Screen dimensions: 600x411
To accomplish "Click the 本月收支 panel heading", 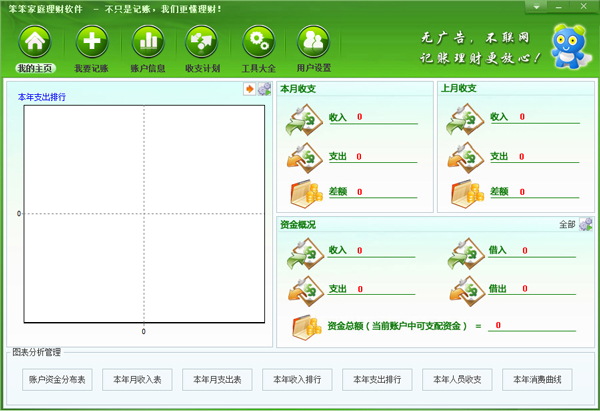I will tap(298, 89).
